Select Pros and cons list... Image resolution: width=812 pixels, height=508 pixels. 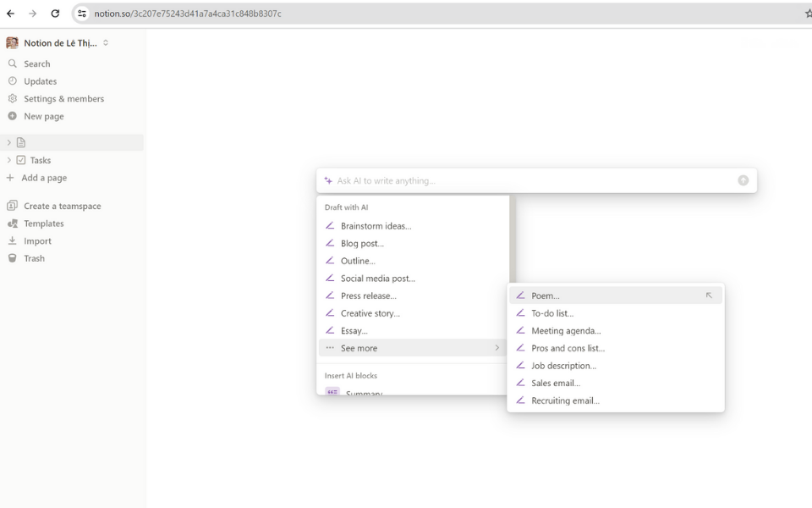tap(616, 348)
